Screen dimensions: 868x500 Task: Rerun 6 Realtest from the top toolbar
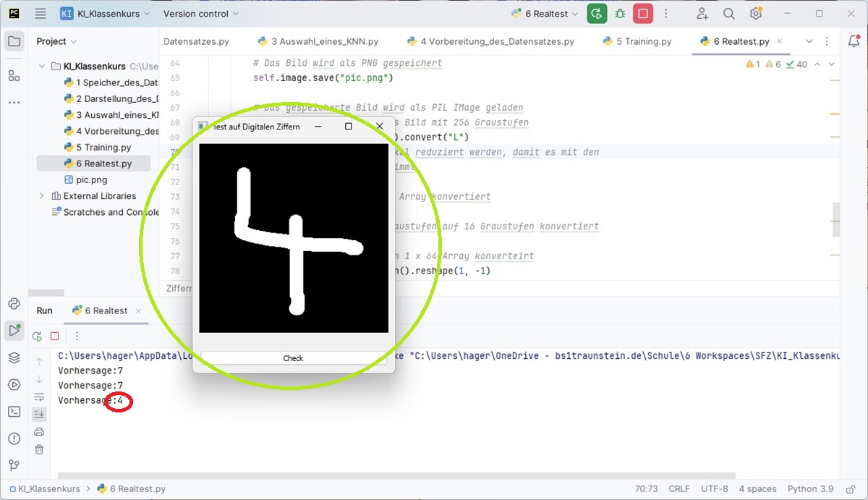pos(597,14)
